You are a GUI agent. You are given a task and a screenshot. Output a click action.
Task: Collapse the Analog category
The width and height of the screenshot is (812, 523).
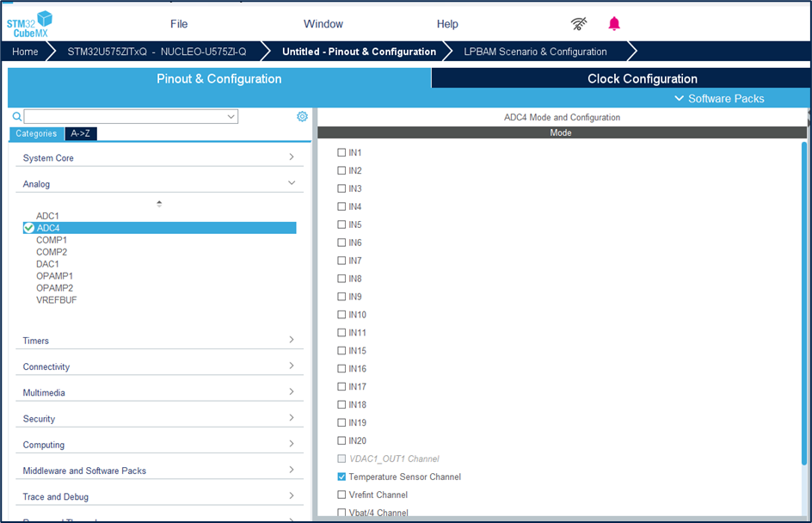coord(159,183)
